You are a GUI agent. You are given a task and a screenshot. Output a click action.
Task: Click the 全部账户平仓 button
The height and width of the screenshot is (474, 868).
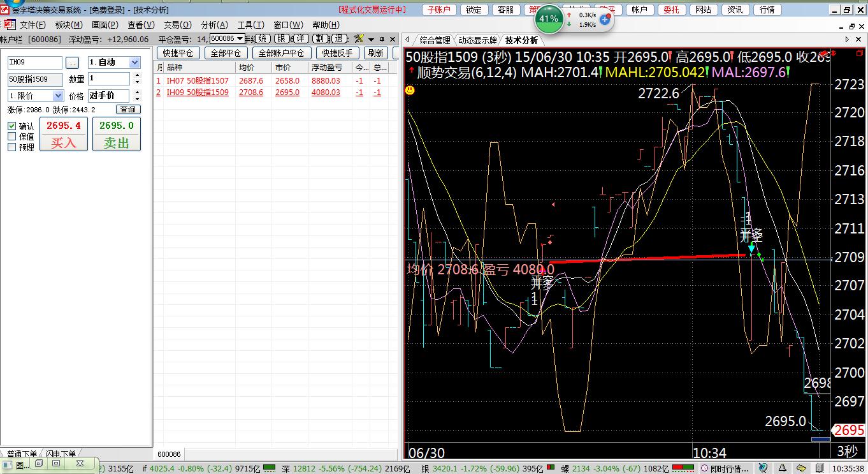pos(281,53)
